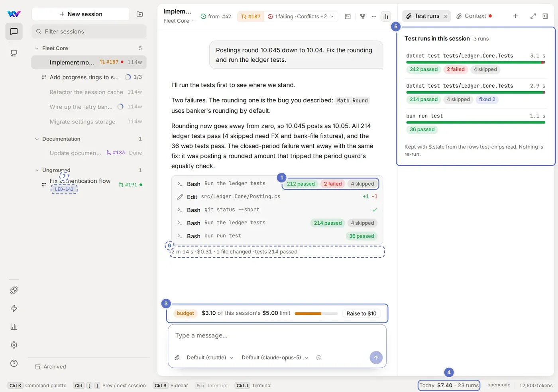Click the fixed 2 chip in Test runs

click(x=487, y=99)
